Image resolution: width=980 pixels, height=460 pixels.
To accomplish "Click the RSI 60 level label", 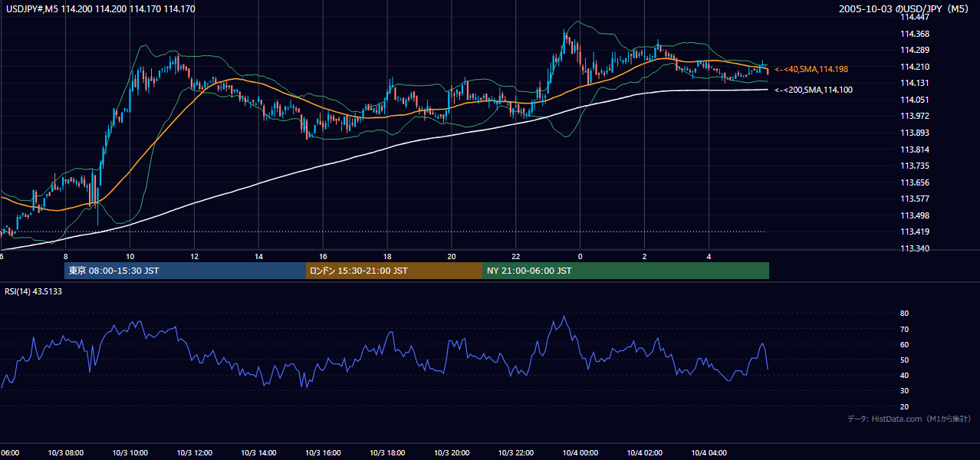I will (x=904, y=344).
